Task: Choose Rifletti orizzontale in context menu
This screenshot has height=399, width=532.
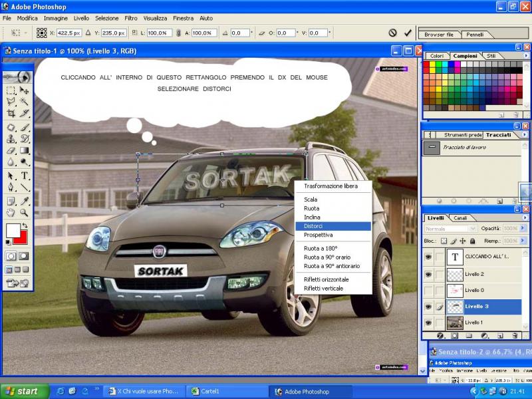Action: click(x=333, y=279)
